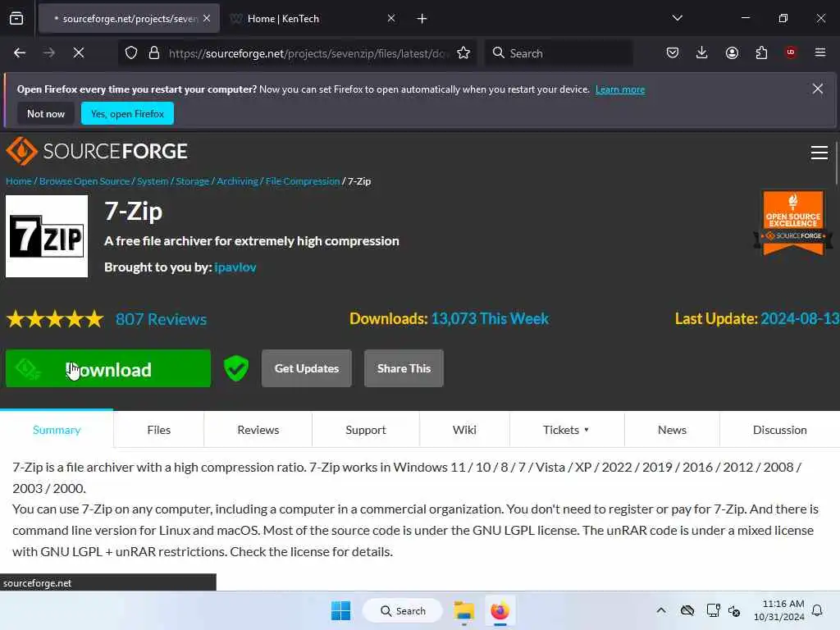Click the green verified shield checkmark

tap(236, 368)
